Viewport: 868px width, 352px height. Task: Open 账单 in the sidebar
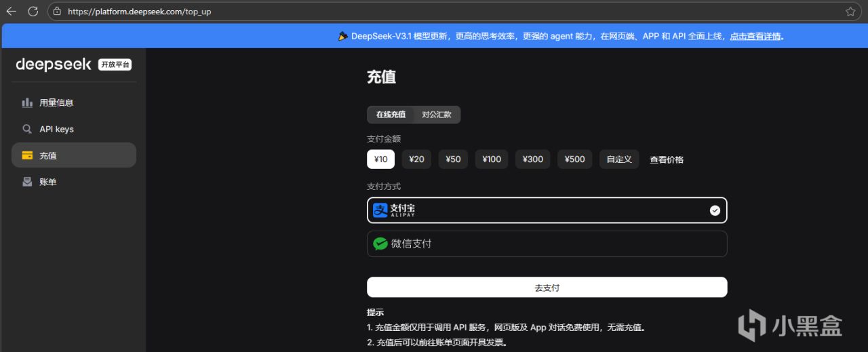[74, 182]
